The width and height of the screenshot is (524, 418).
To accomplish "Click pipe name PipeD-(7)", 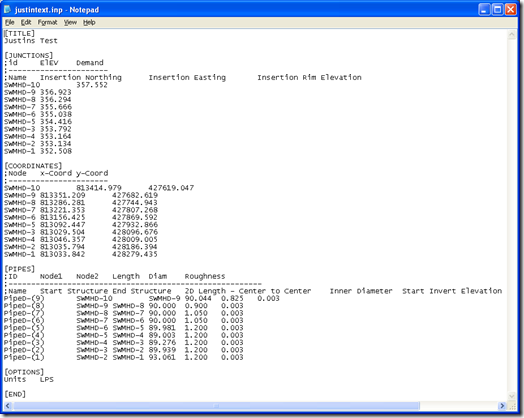I will [24, 313].
